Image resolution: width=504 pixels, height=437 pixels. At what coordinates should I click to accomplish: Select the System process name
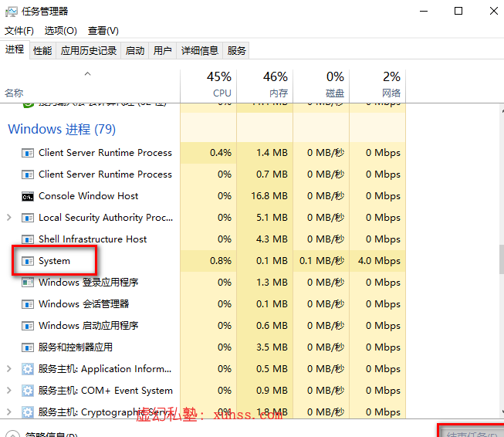point(54,261)
